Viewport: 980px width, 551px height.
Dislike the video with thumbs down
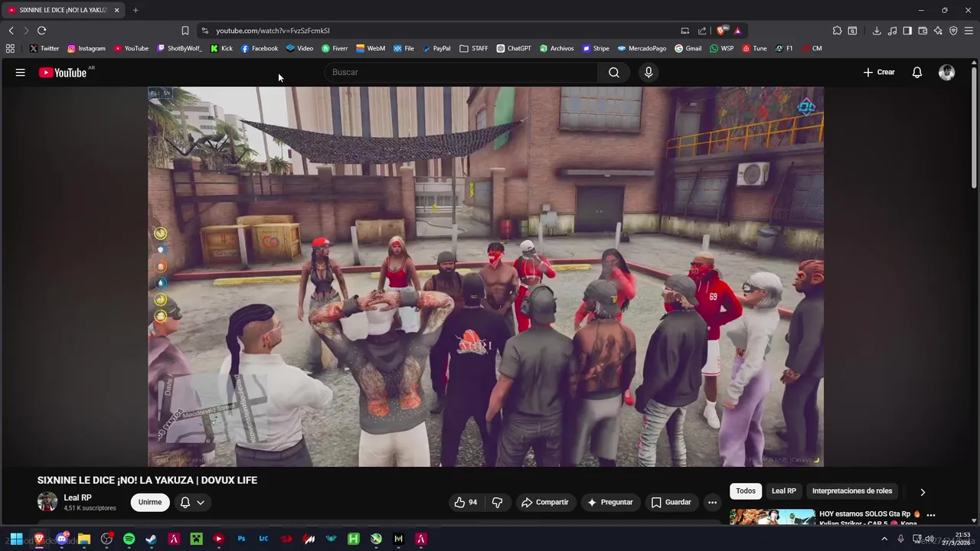[498, 502]
